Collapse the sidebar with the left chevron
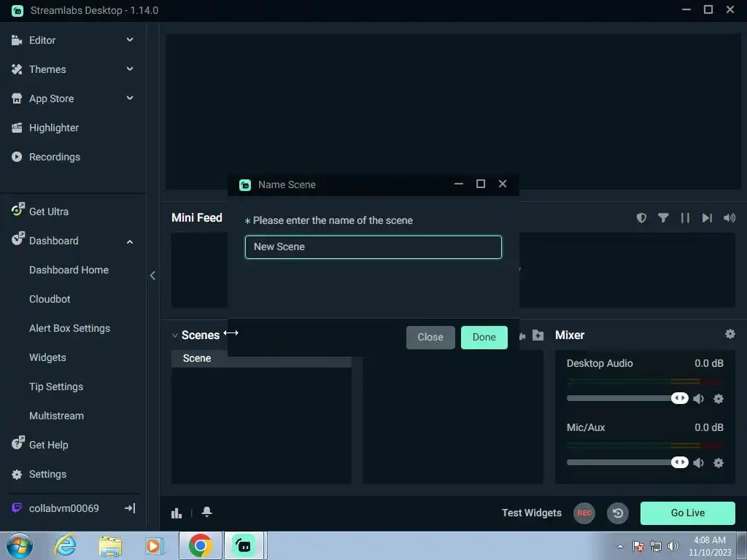This screenshot has height=560, width=747. pos(152,276)
